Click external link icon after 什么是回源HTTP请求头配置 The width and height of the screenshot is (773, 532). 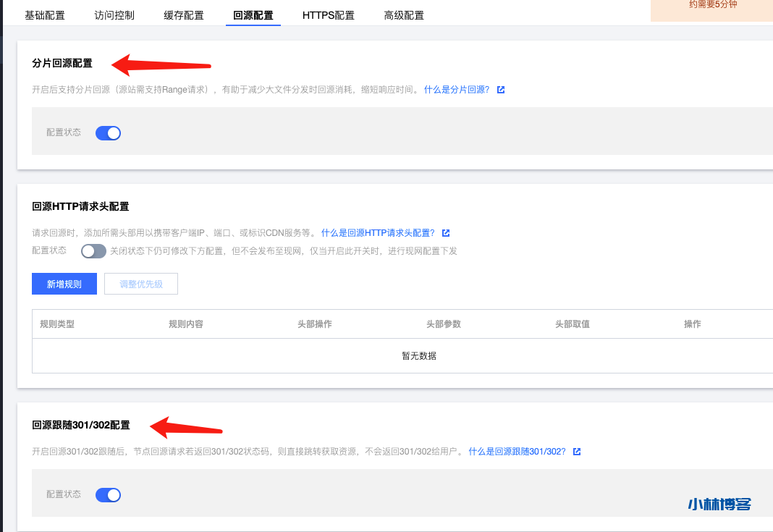(445, 232)
